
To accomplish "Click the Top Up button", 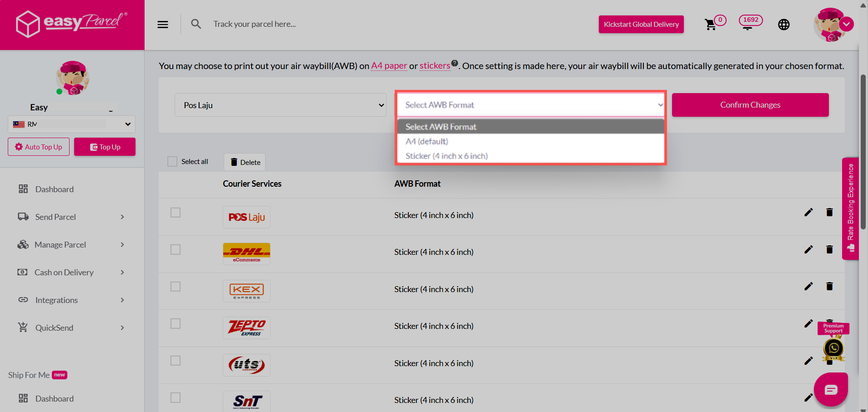I will [x=105, y=147].
